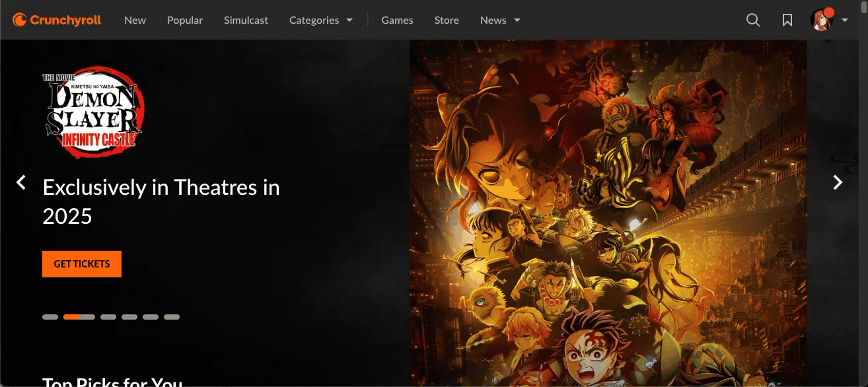
Task: Click the page scrollbar thumb
Action: pyautogui.click(x=864, y=7)
